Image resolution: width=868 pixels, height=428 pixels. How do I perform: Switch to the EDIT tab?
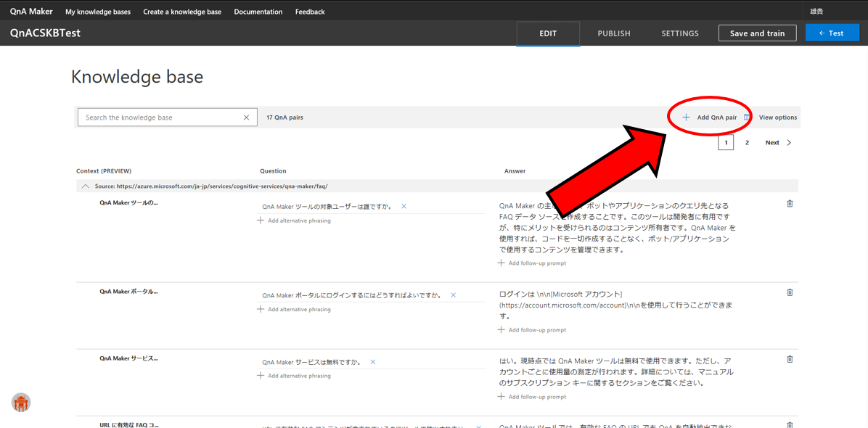click(548, 33)
